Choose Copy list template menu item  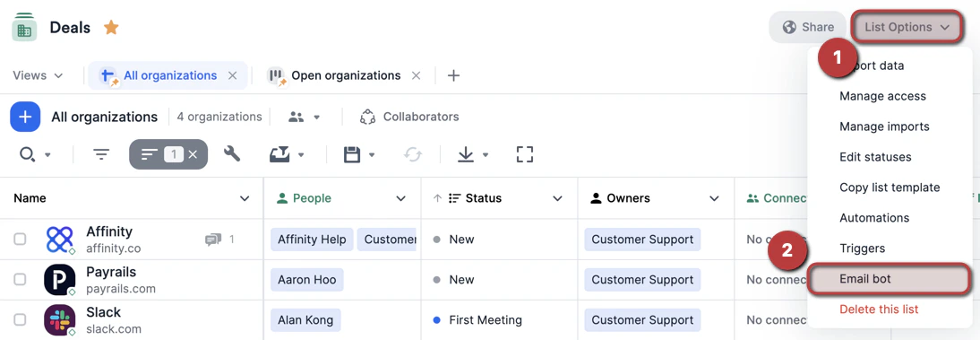click(x=891, y=187)
